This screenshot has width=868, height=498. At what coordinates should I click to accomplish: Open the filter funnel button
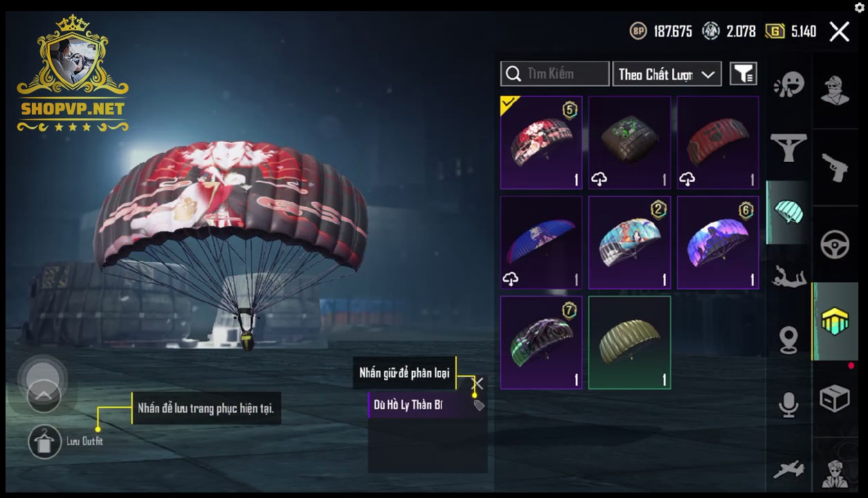point(743,73)
